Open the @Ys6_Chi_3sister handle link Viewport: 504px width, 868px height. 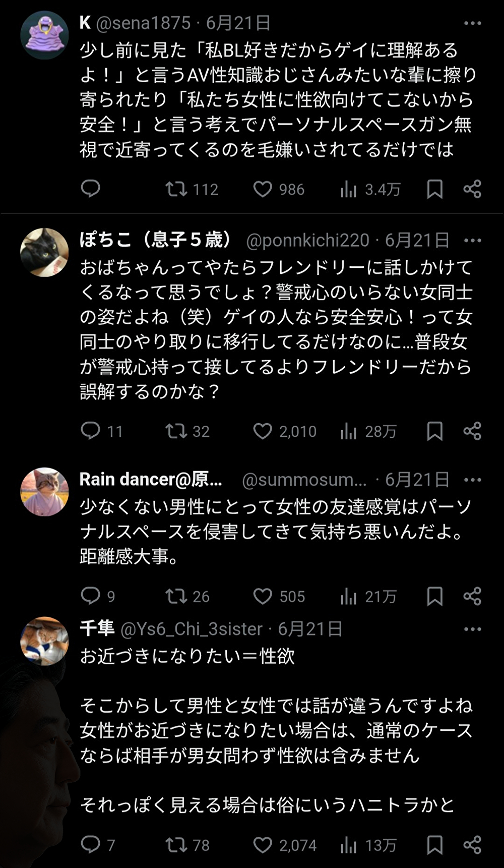click(x=192, y=629)
